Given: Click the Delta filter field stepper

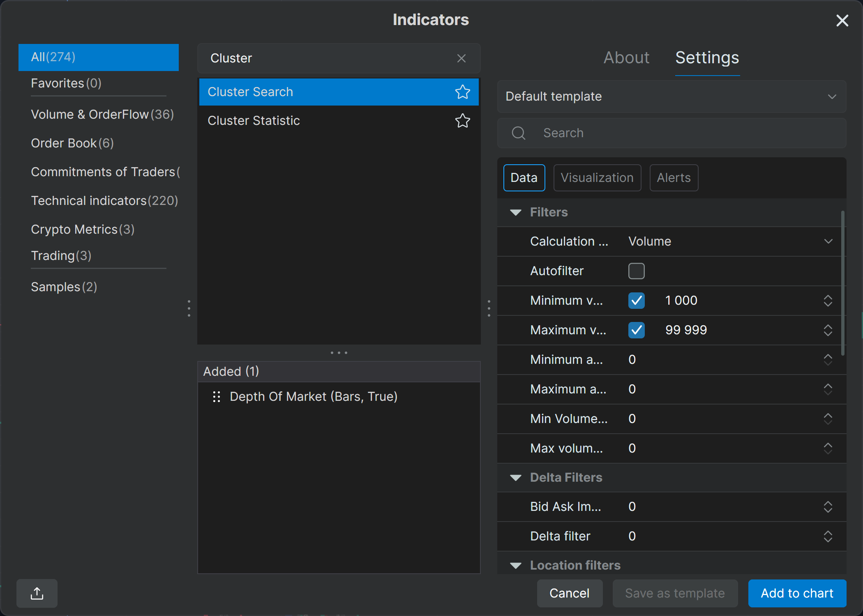Looking at the screenshot, I should click(828, 536).
